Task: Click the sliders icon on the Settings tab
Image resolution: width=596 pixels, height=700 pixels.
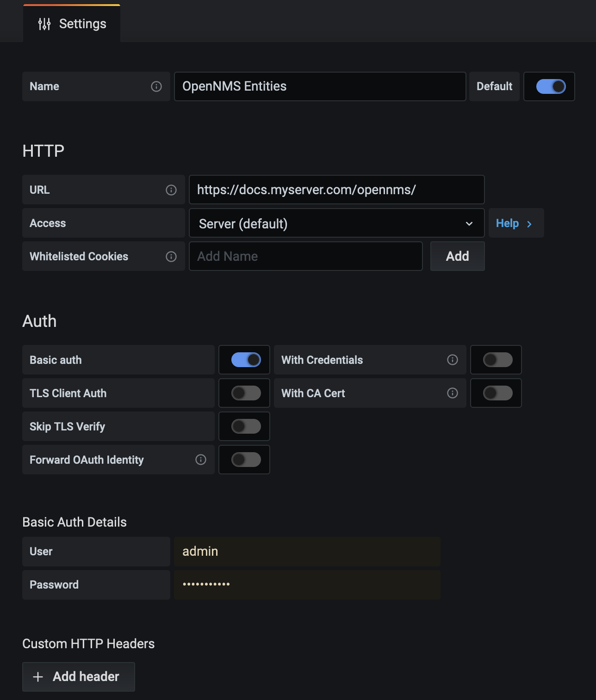Action: coord(44,23)
